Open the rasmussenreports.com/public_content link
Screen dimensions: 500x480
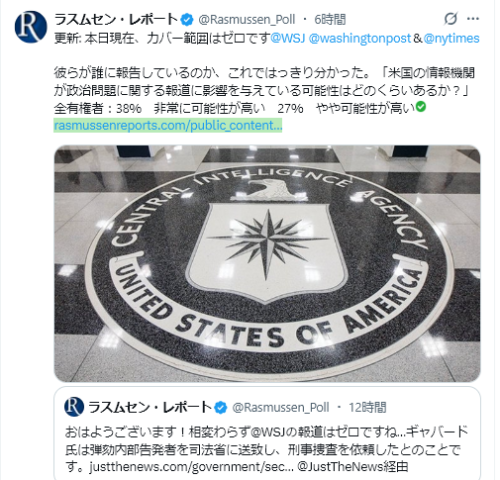168,125
